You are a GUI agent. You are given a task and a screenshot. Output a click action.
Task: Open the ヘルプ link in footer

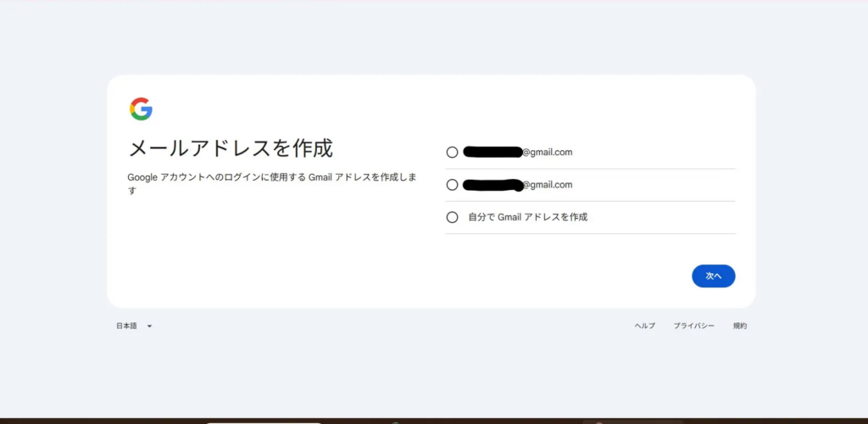pos(645,326)
